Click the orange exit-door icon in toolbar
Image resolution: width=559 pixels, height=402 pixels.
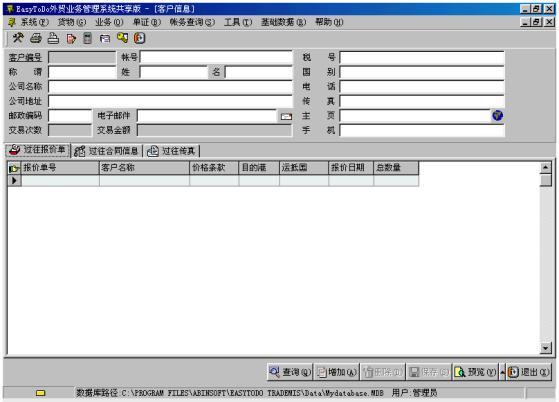click(139, 38)
